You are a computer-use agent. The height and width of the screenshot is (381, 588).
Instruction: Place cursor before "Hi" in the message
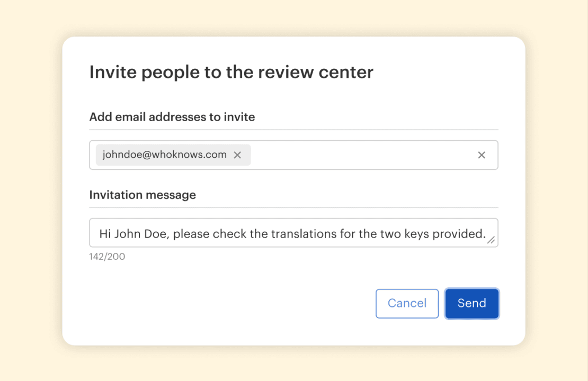[x=100, y=234]
